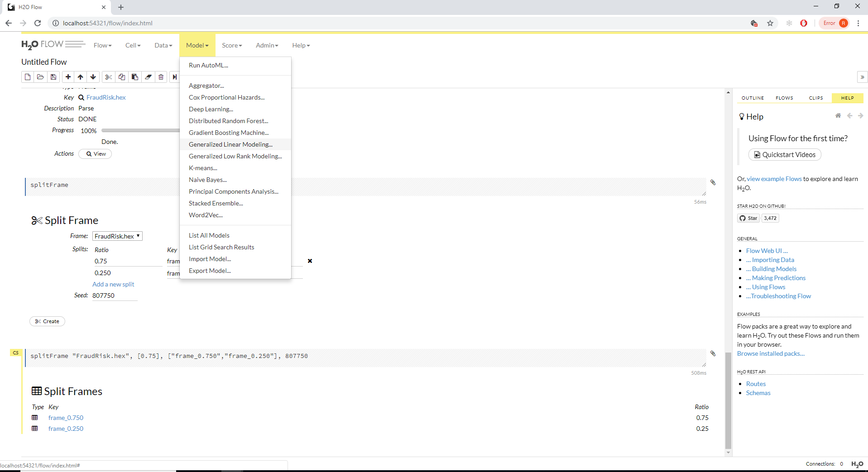Click the 0.75 ratio input field
This screenshot has width=868, height=472.
pyautogui.click(x=128, y=261)
